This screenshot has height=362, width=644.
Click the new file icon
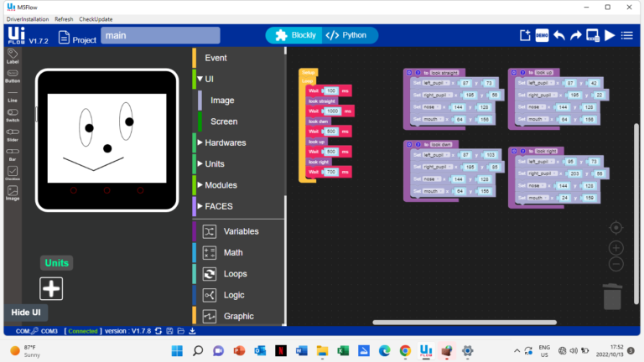click(525, 35)
